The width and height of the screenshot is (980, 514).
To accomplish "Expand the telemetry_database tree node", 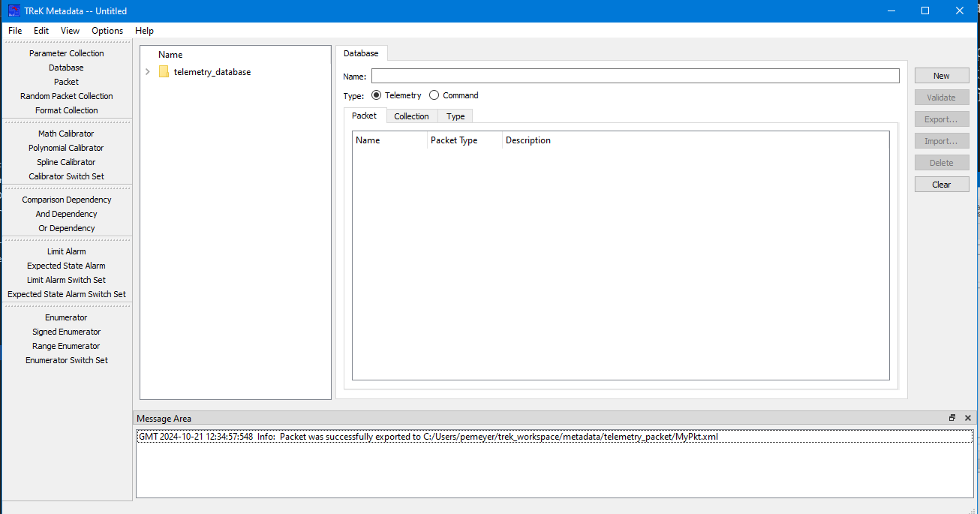I will click(x=148, y=72).
